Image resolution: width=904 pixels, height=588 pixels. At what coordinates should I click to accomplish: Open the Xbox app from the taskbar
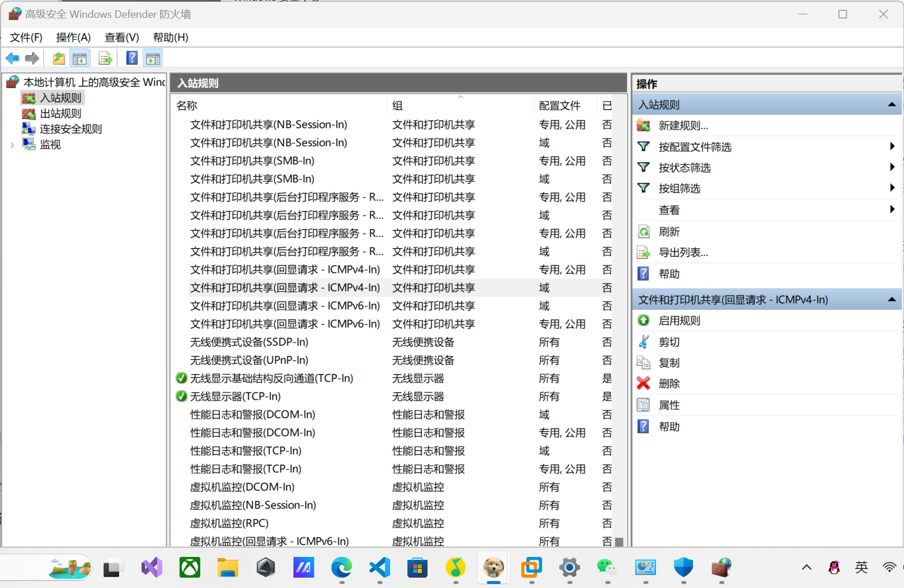pyautogui.click(x=190, y=568)
